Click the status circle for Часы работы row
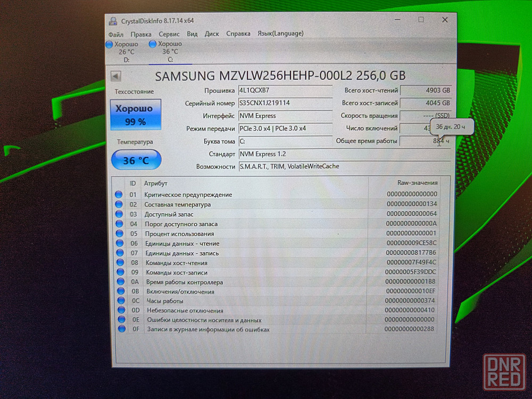The image size is (532, 399). pyautogui.click(x=120, y=301)
